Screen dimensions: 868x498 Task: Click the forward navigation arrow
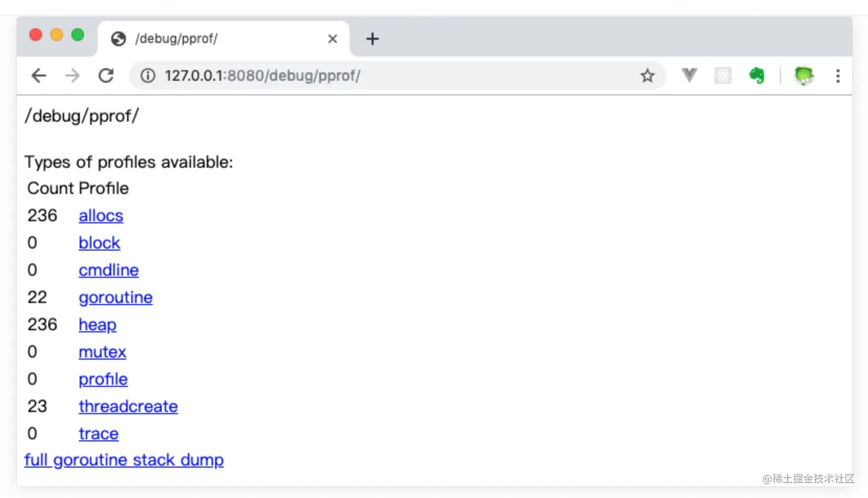72,76
